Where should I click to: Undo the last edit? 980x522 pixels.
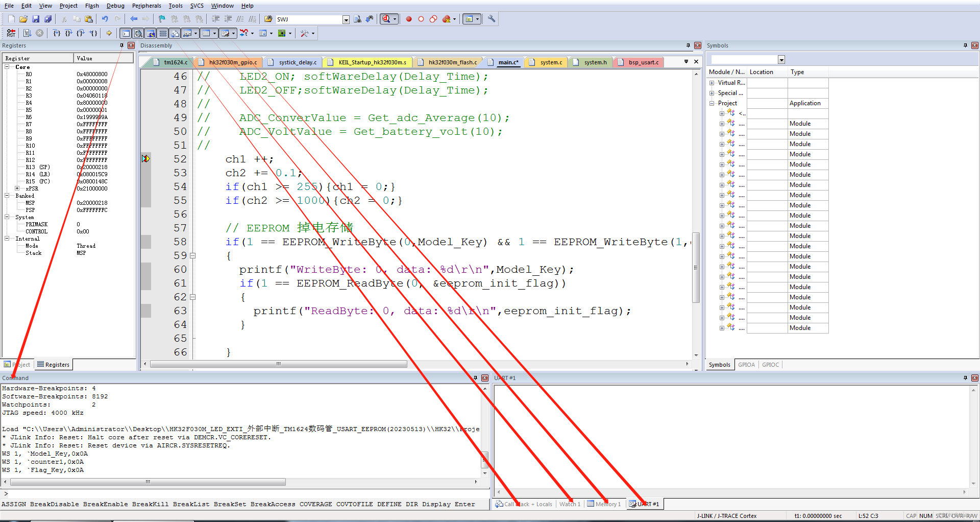pos(105,19)
